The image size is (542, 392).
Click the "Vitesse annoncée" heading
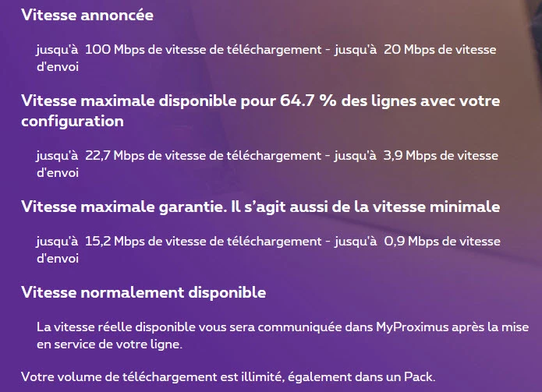click(x=87, y=15)
